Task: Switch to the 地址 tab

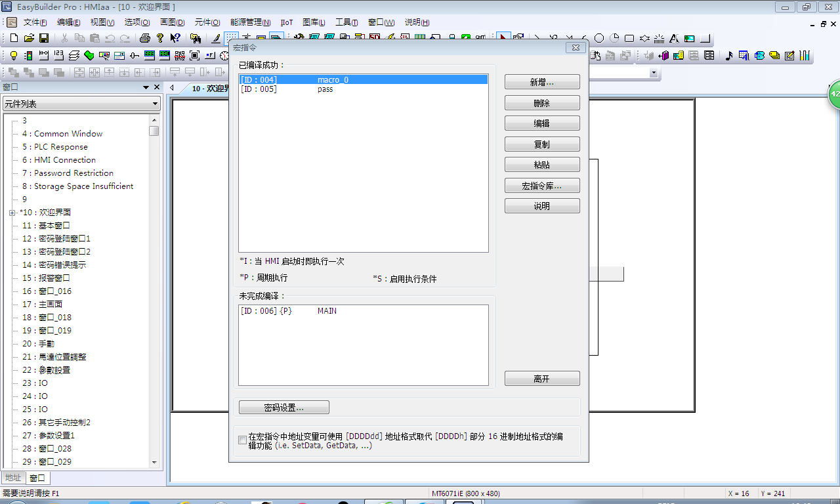Action: [13, 478]
